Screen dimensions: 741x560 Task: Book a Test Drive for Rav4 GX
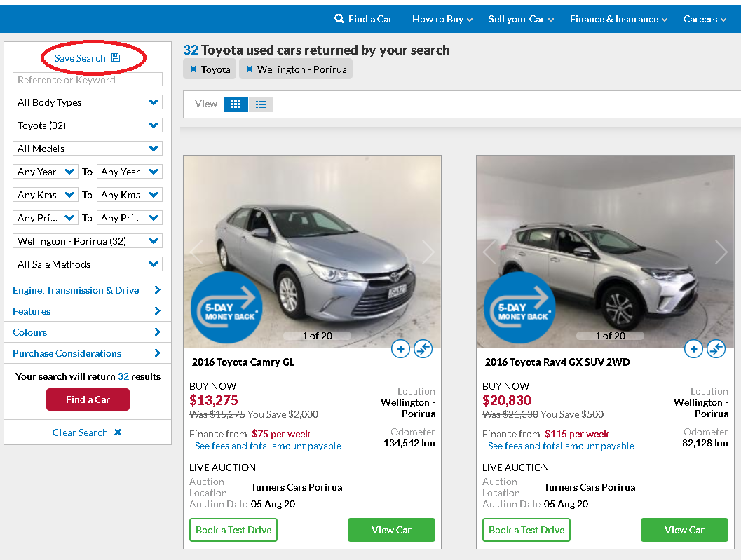(526, 530)
